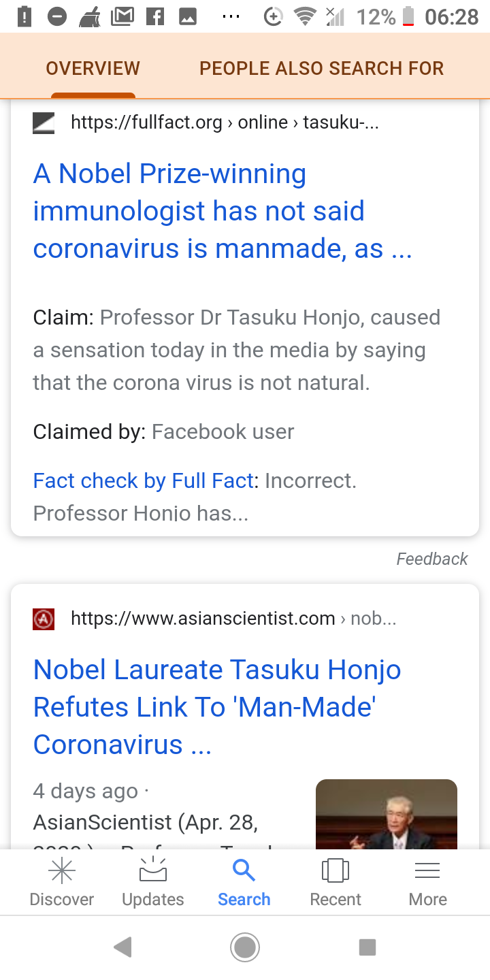Tap the fullfact.org URL breadcrumb

(x=225, y=122)
